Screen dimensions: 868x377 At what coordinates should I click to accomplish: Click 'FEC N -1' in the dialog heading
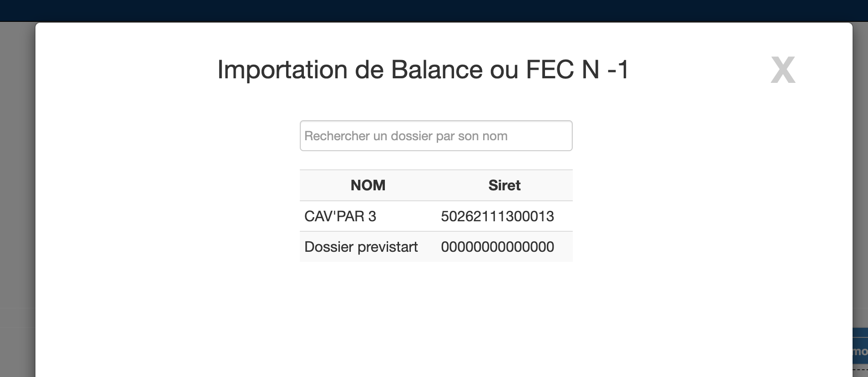point(577,70)
